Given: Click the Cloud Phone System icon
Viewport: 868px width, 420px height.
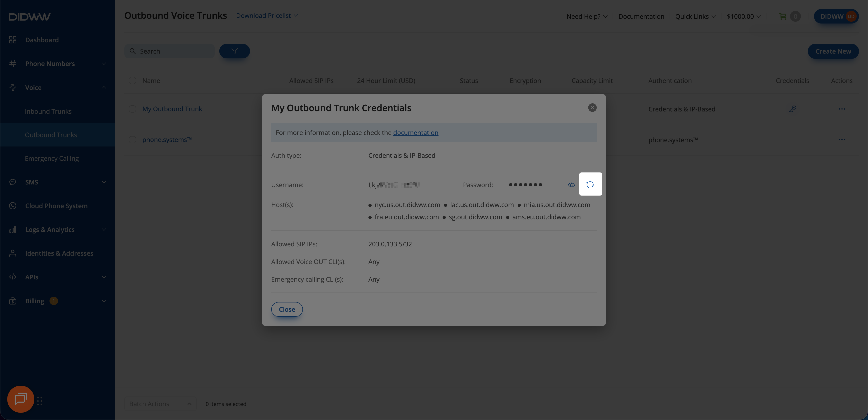Looking at the screenshot, I should (12, 206).
